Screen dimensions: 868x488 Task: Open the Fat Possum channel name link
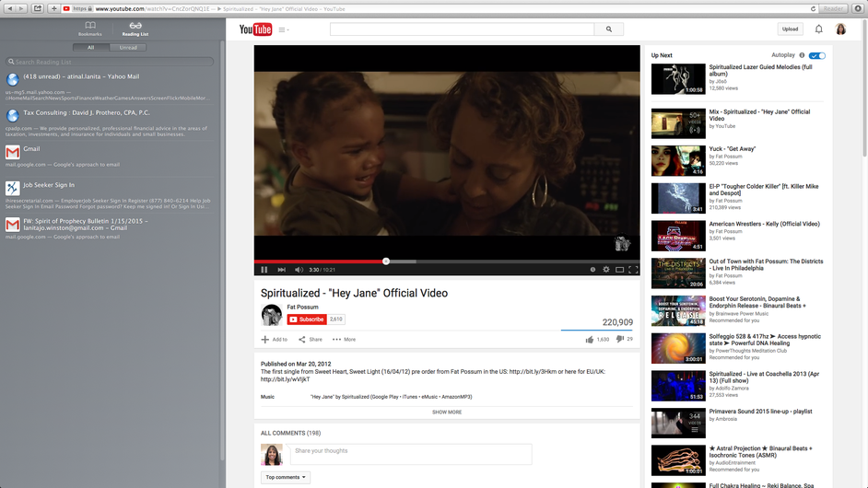pyautogui.click(x=302, y=308)
